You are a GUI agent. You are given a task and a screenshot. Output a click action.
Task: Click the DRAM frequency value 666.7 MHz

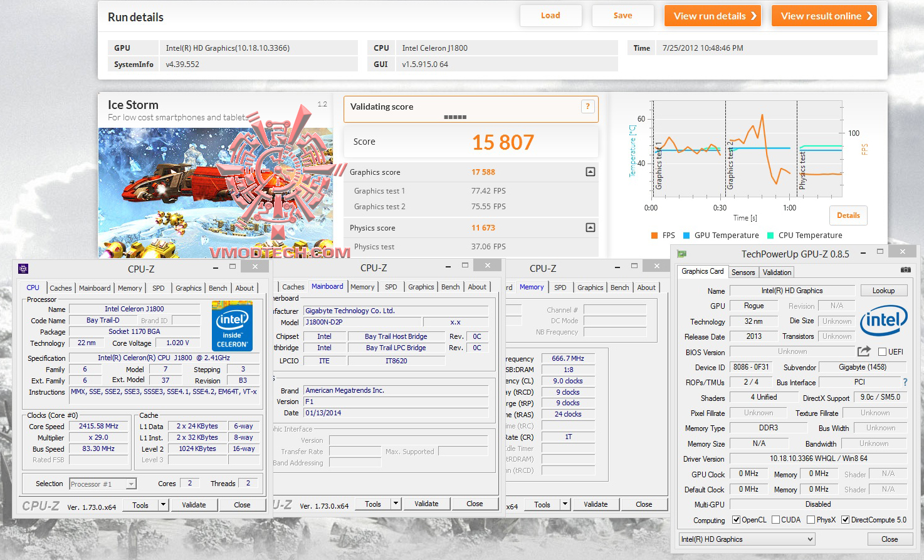coord(568,358)
